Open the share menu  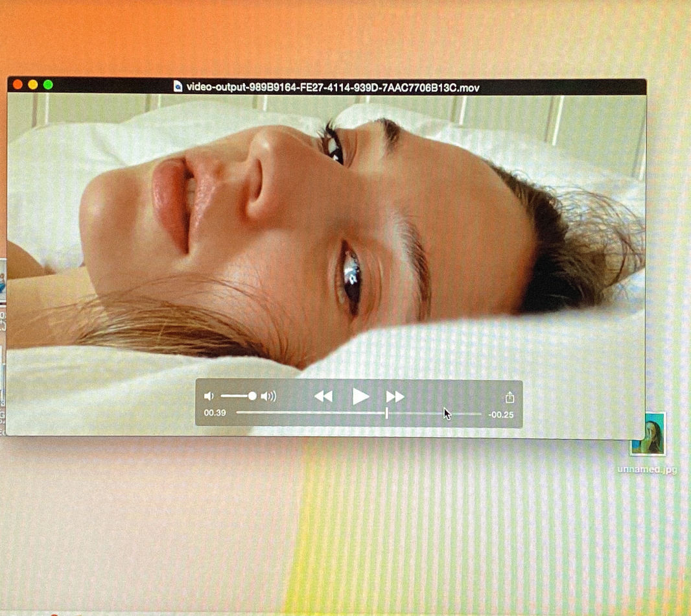pos(509,397)
